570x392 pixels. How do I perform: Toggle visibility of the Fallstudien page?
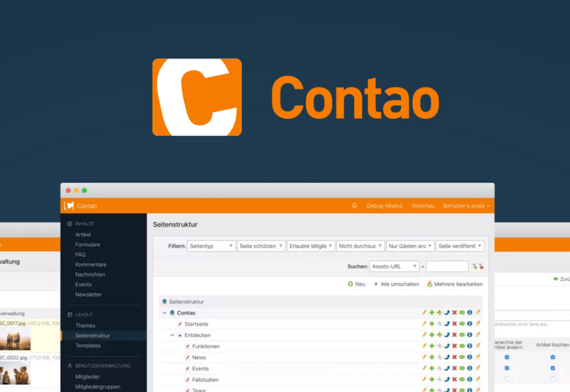(x=462, y=379)
